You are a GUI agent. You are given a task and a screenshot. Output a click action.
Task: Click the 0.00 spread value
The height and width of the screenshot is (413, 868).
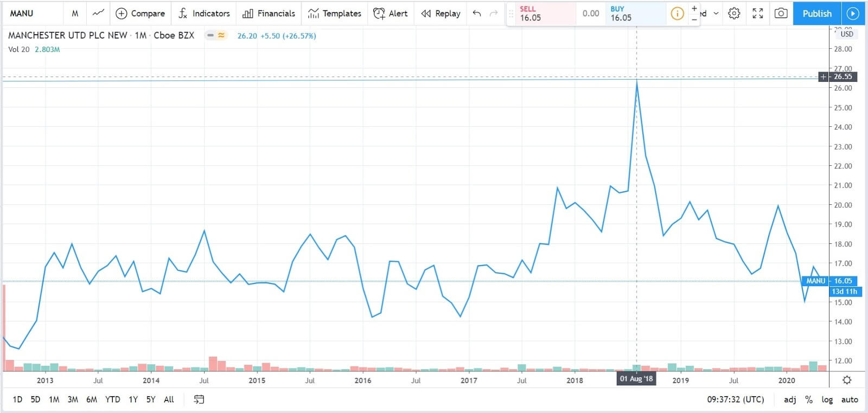[x=591, y=14]
